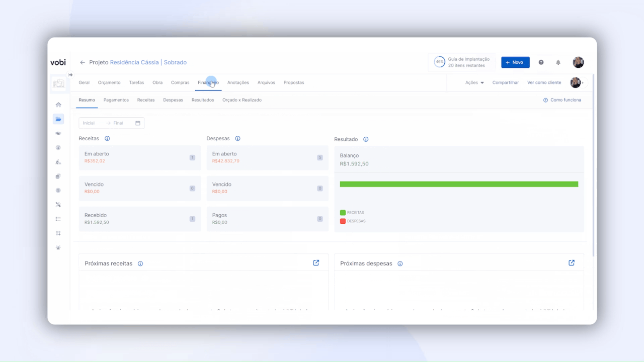The width and height of the screenshot is (644, 362).
Task: Open the Pagos card
Action: (268, 219)
